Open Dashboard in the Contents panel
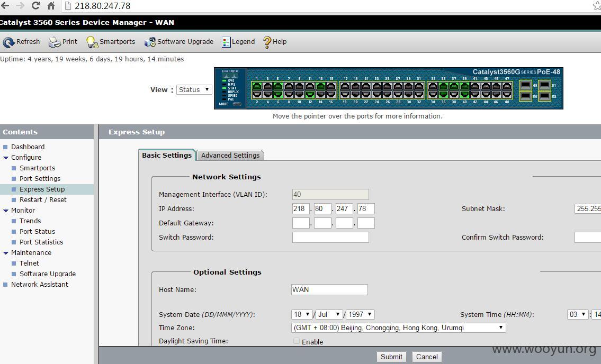 click(28, 147)
